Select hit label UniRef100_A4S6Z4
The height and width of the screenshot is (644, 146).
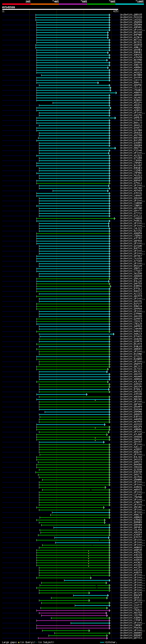(x=131, y=72)
